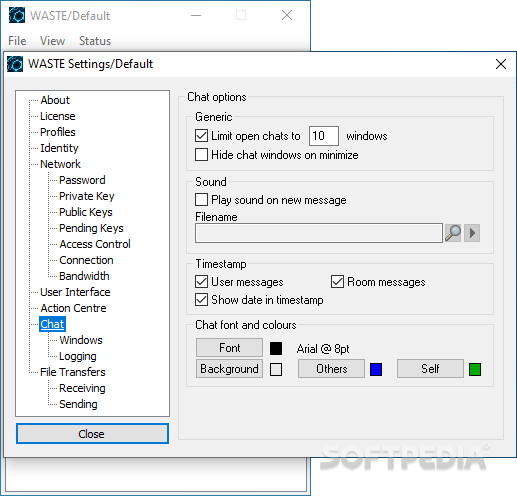
Task: Select Connection under Network
Action: (86, 260)
